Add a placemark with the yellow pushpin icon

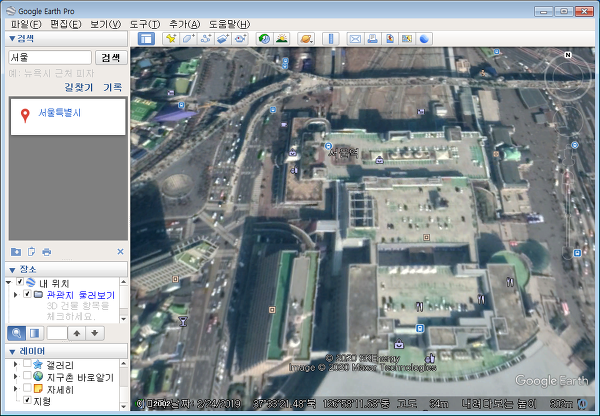coord(171,39)
